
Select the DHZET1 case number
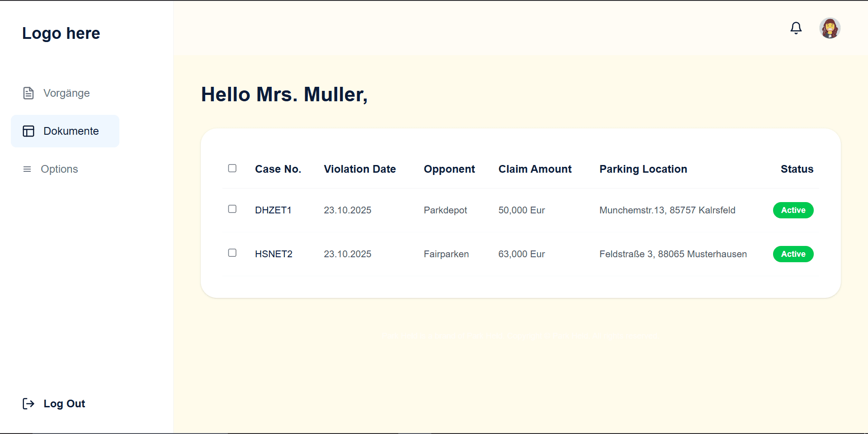pyautogui.click(x=273, y=210)
